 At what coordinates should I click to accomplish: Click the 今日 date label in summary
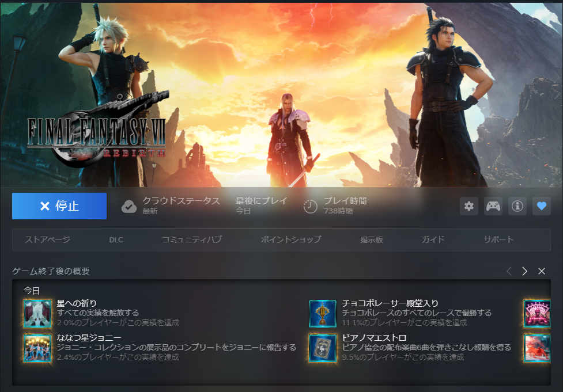click(x=32, y=291)
